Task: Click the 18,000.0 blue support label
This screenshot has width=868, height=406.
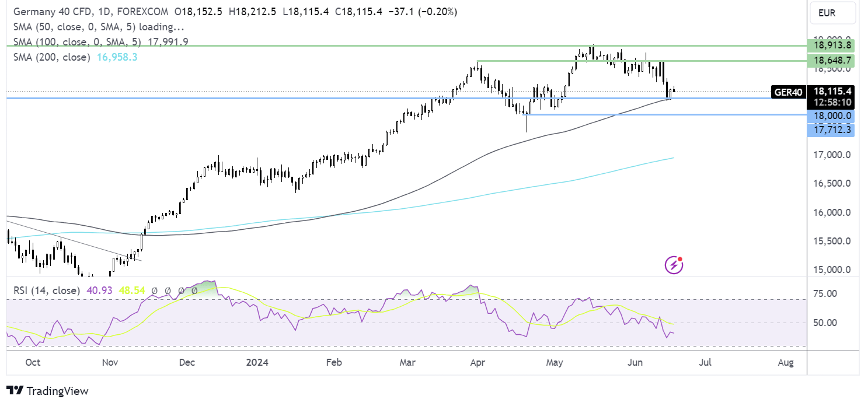Action: (830, 116)
